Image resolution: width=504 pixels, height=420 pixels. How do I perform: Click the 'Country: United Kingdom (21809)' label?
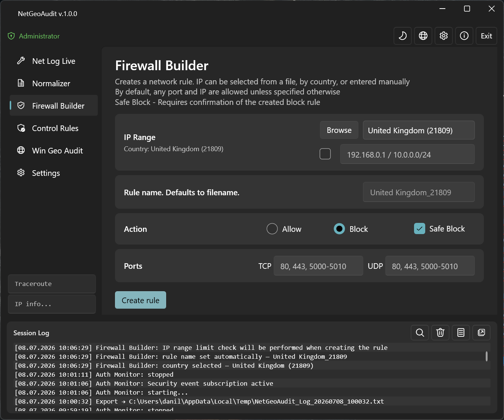(174, 149)
